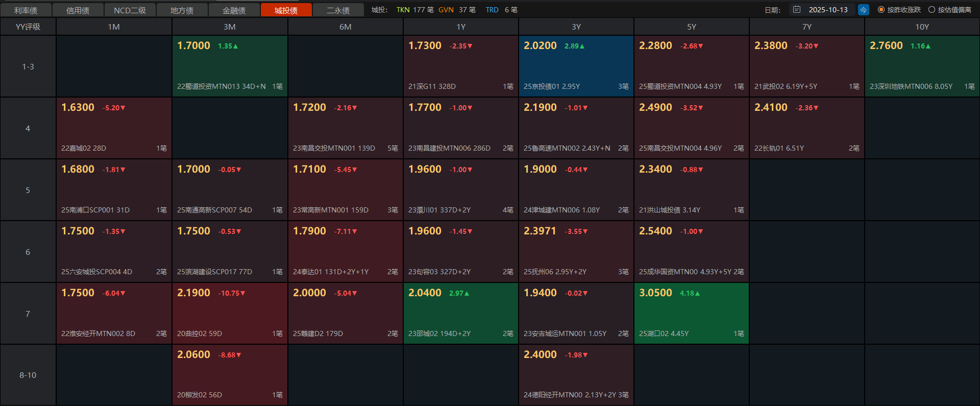980x406 pixels.
Task: Click red down arrow beside -8.68
Action: pos(238,355)
